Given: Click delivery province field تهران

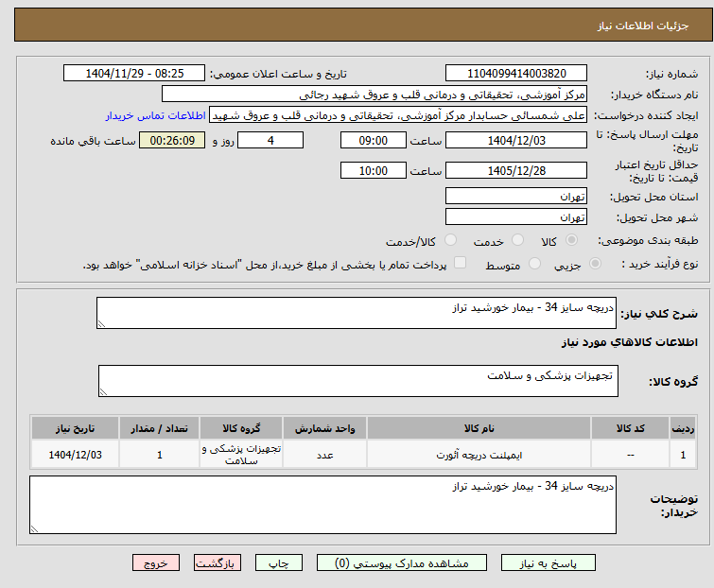Looking at the screenshot, I should 516,196.
